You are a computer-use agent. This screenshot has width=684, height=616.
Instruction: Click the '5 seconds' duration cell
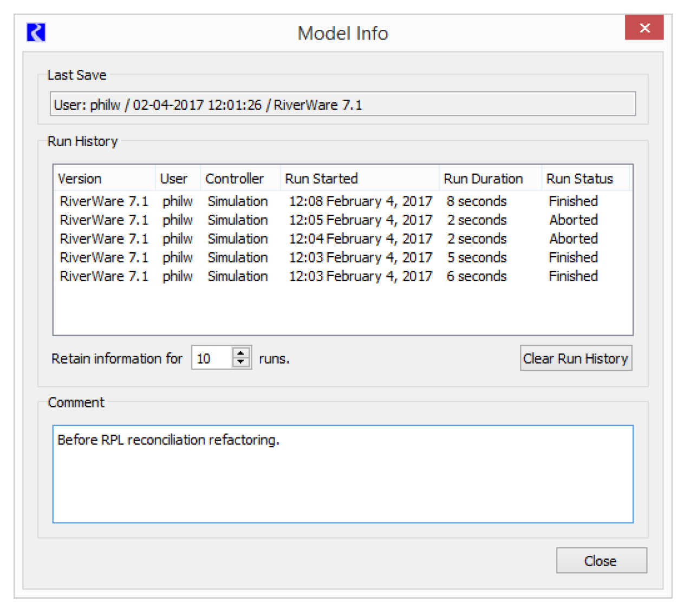pos(477,257)
